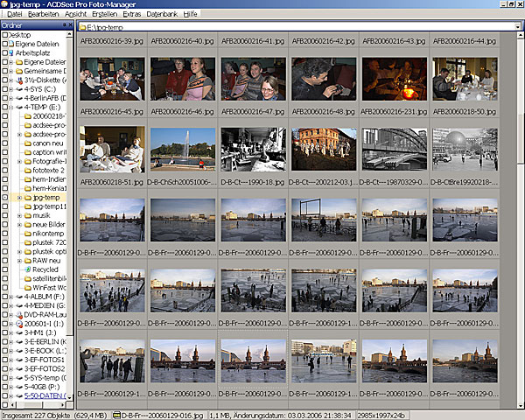Open the Datenbank menu

tap(162, 15)
